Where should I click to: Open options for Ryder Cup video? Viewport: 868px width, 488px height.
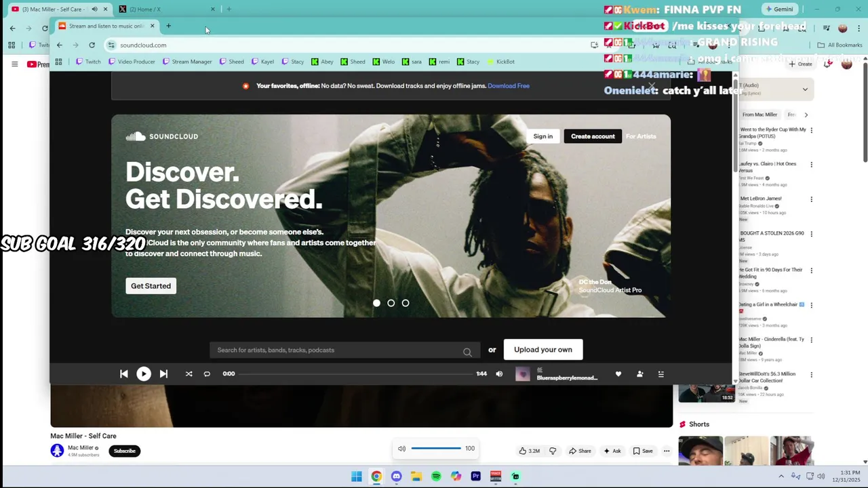coord(811,129)
